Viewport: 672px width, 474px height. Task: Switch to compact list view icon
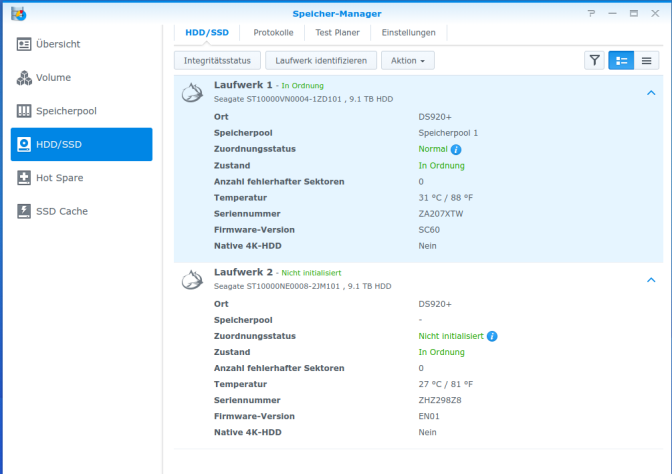[x=646, y=60]
